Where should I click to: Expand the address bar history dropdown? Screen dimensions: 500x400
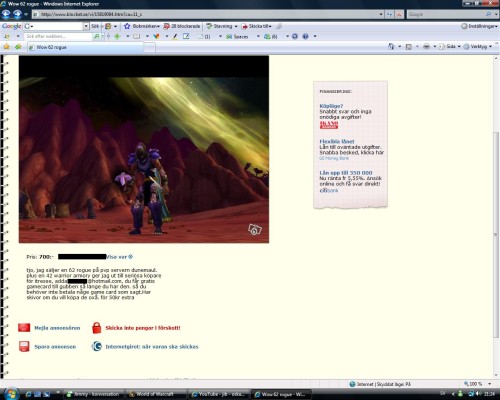click(x=381, y=14)
